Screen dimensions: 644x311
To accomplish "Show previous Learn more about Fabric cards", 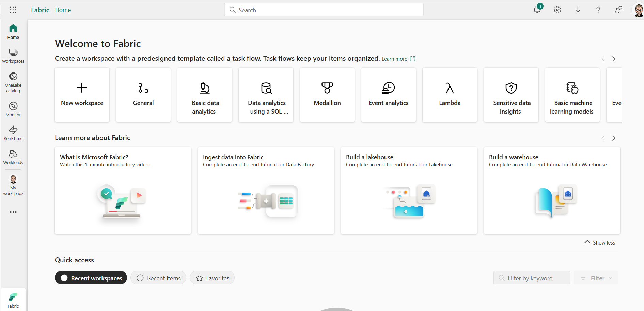I will coord(603,138).
